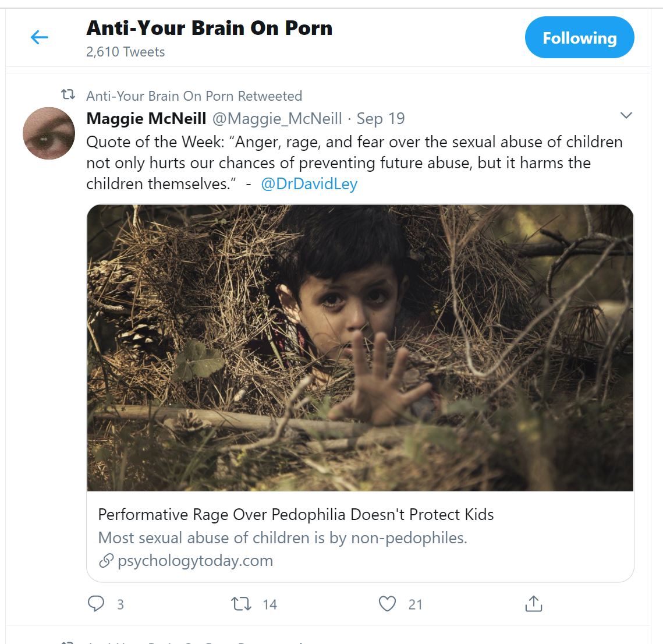The image size is (663, 644).
Task: Open the article preview image of the boy
Action: (360, 347)
